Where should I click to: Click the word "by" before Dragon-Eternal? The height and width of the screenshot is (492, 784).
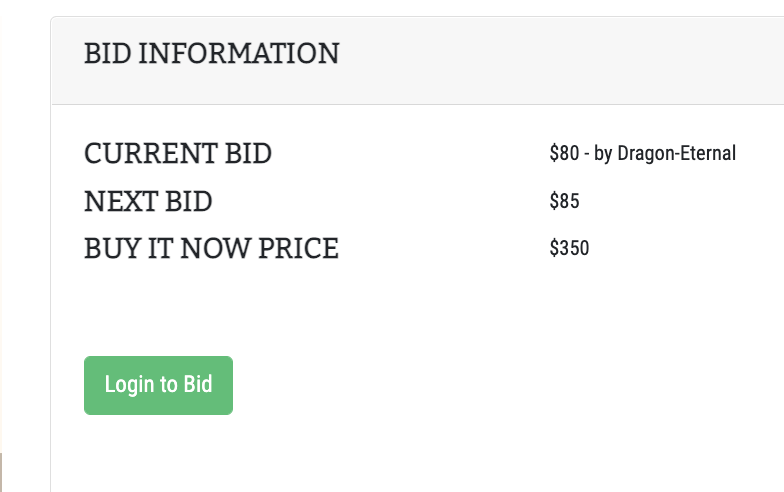[603, 154]
